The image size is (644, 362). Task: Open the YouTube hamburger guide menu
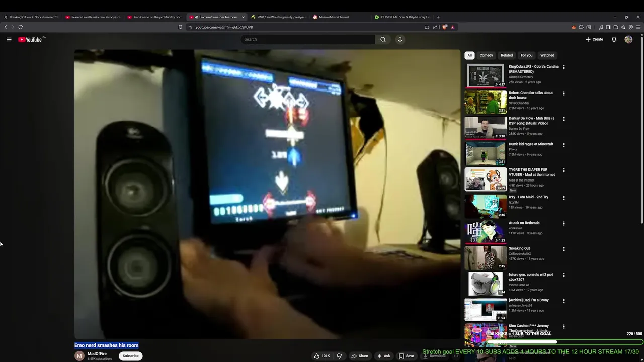click(x=9, y=39)
